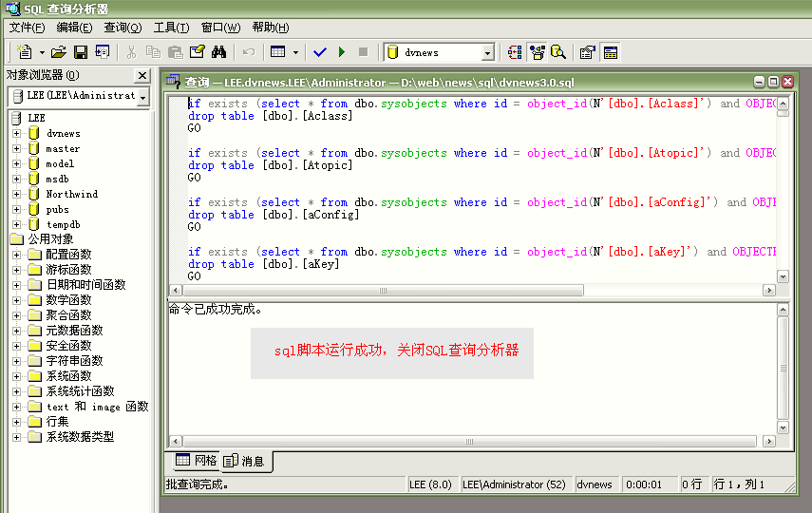Click the Open file folder icon
The width and height of the screenshot is (812, 513).
pyautogui.click(x=59, y=52)
